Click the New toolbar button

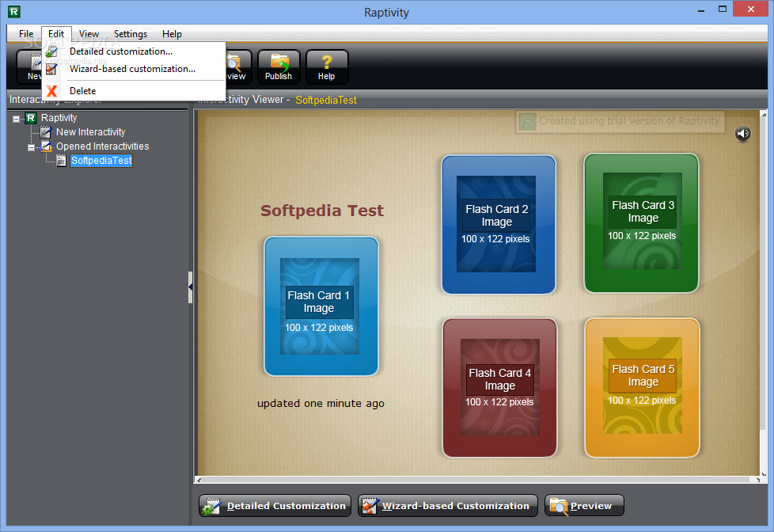[x=29, y=66]
